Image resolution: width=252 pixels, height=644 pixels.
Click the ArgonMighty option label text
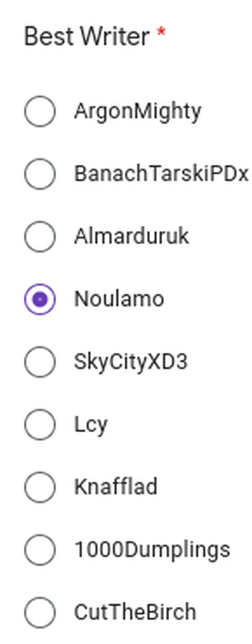138,111
